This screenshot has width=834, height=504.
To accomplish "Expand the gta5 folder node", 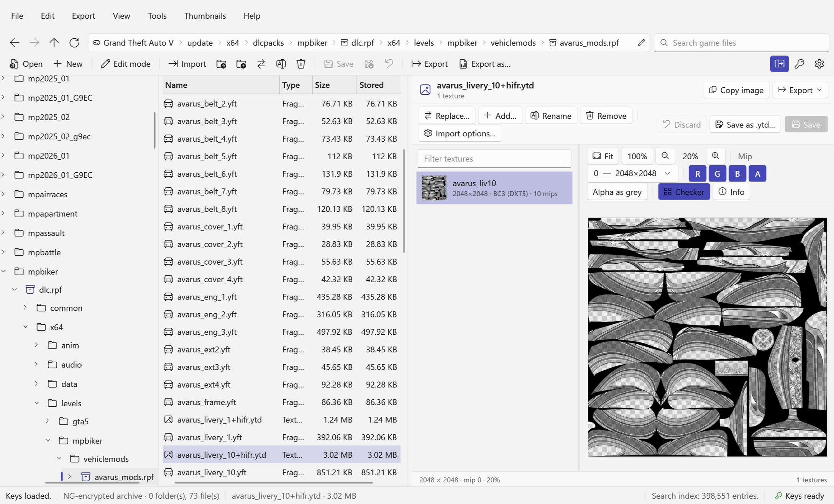I will coord(48,421).
